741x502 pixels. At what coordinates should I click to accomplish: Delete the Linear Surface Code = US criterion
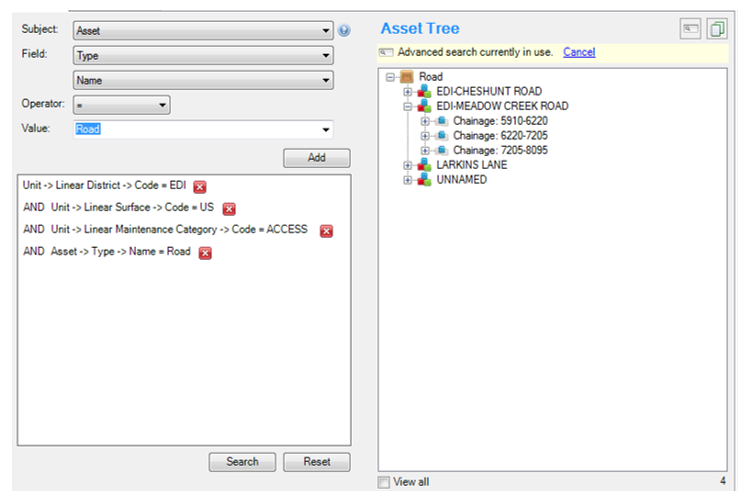click(x=229, y=209)
